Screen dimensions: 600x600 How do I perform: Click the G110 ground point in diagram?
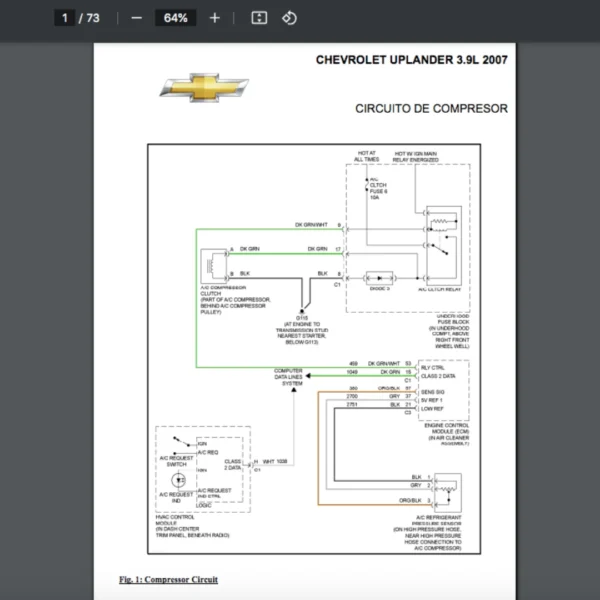tap(300, 313)
